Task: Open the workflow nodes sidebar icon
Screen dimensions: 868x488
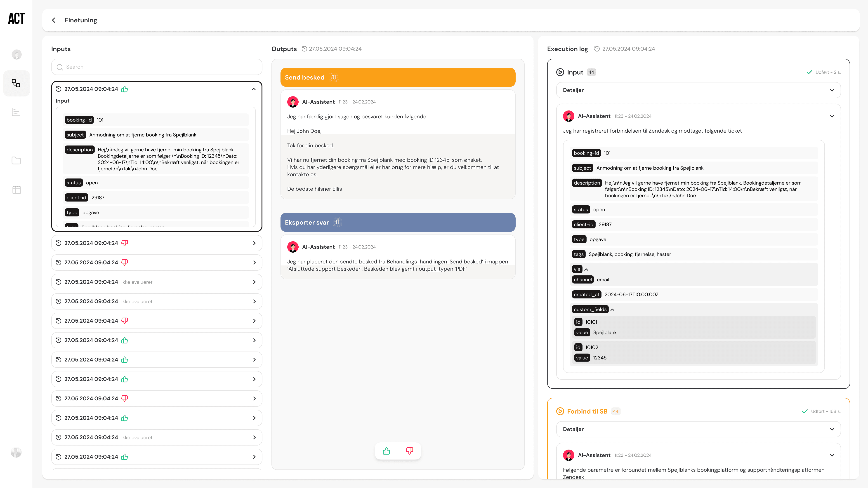Action: coord(16,83)
